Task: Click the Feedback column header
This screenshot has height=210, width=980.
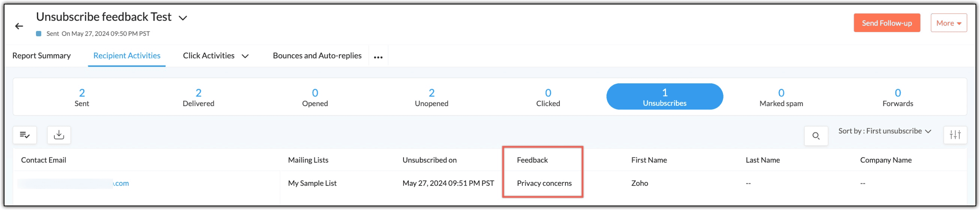Action: point(532,160)
